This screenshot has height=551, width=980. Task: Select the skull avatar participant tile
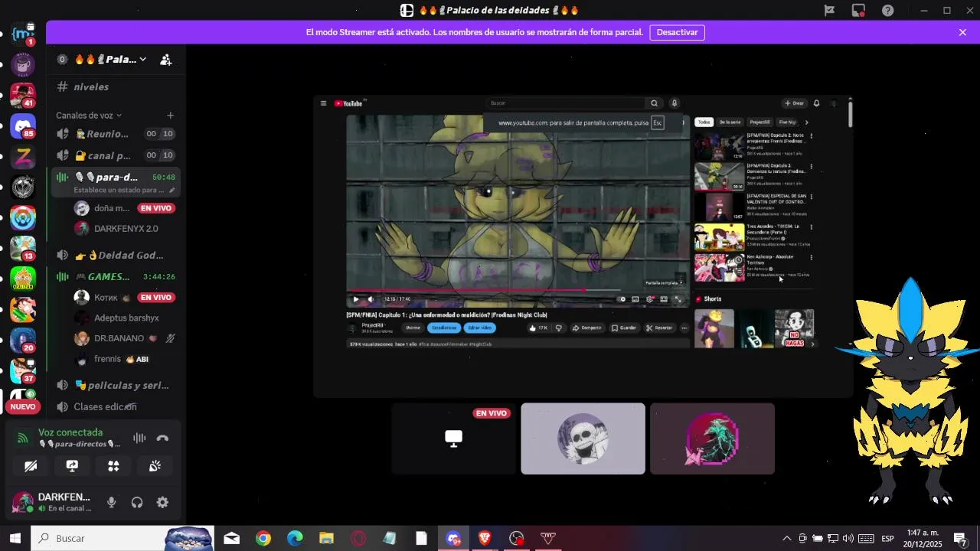[x=583, y=439]
